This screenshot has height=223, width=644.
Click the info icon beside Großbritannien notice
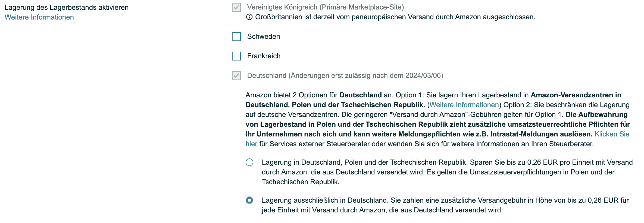[249, 17]
